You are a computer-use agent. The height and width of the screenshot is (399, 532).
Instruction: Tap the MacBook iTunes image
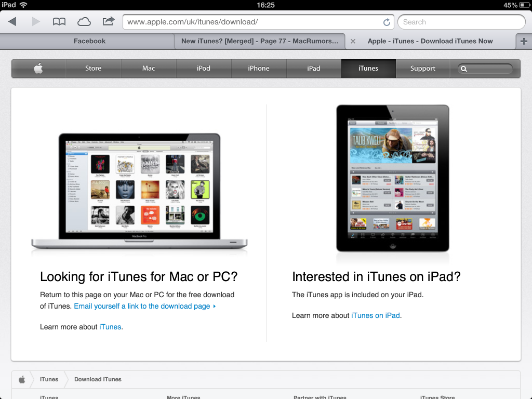(x=139, y=192)
